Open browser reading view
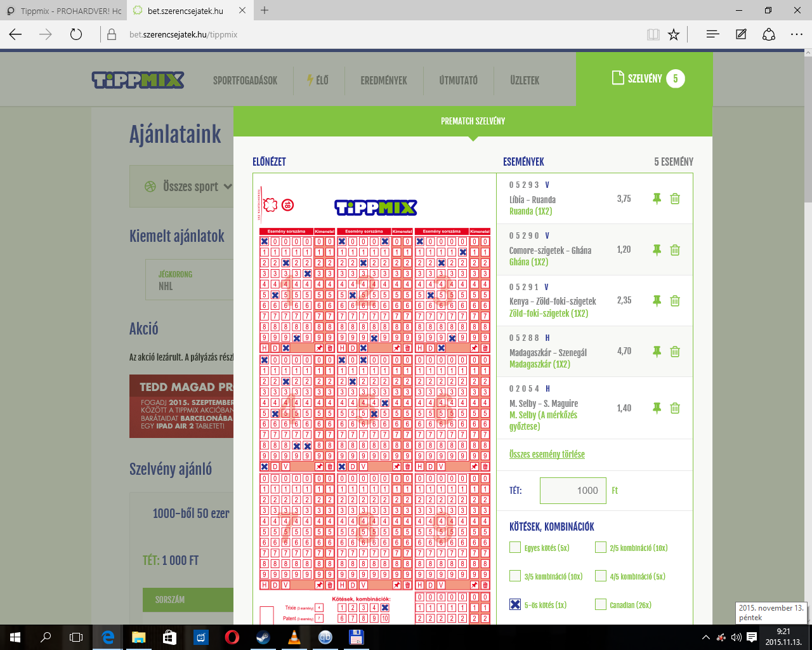Viewport: 812px width, 650px height. point(653,34)
